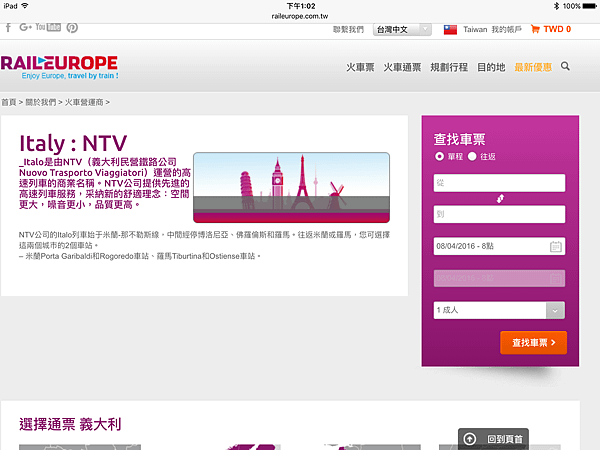Open the YouTube social icon
This screenshot has height=450, width=600.
pos(48,27)
